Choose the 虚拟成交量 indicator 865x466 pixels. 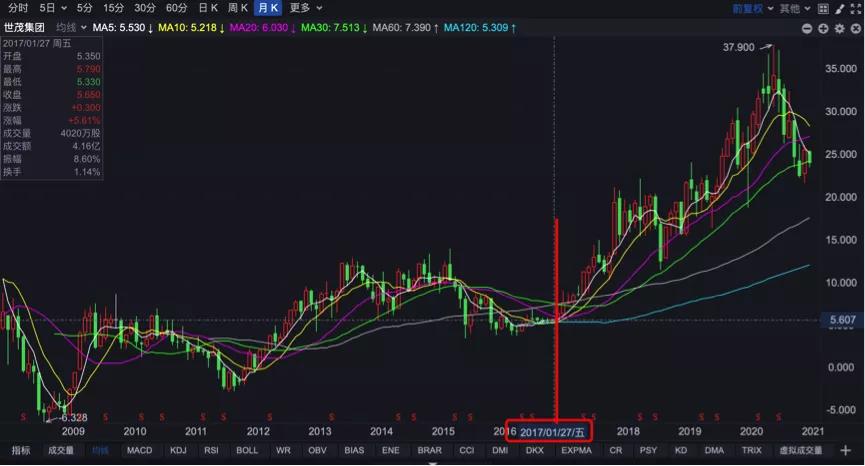click(x=800, y=451)
